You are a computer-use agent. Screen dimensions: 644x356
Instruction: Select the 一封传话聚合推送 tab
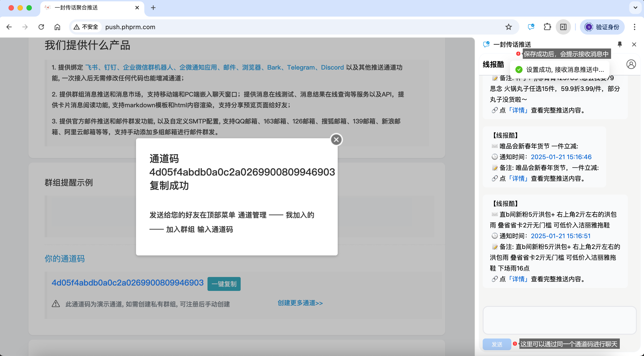[76, 8]
